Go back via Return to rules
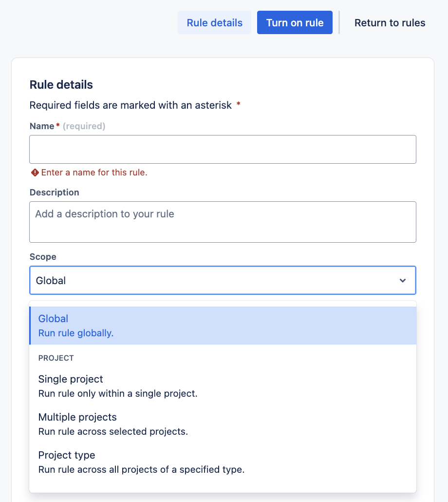Viewport: 448px width, 502px height. click(390, 23)
